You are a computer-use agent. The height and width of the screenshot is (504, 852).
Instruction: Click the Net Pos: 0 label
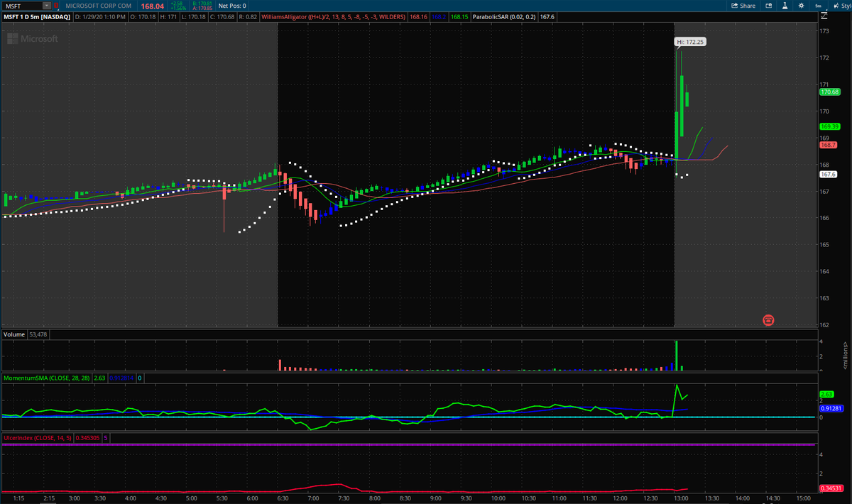tap(232, 6)
